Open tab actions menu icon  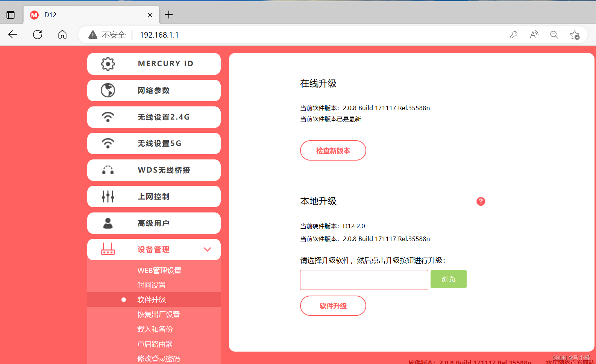[11, 15]
